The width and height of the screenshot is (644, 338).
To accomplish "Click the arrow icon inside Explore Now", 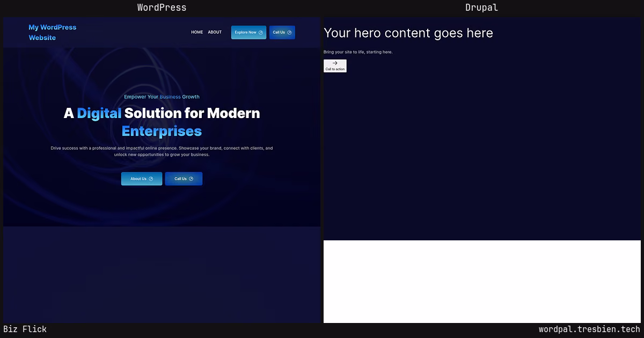I will 261,32.
